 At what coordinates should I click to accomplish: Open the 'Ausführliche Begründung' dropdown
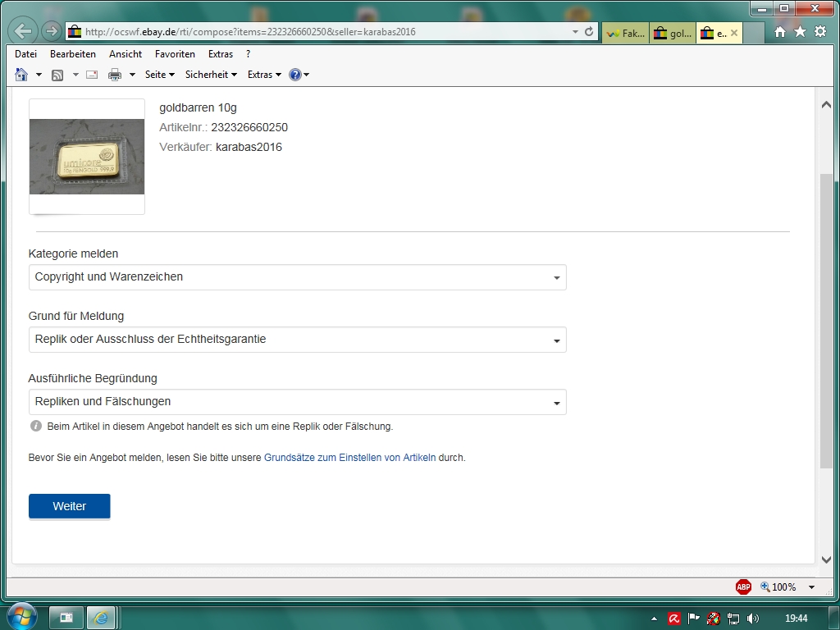(297, 402)
